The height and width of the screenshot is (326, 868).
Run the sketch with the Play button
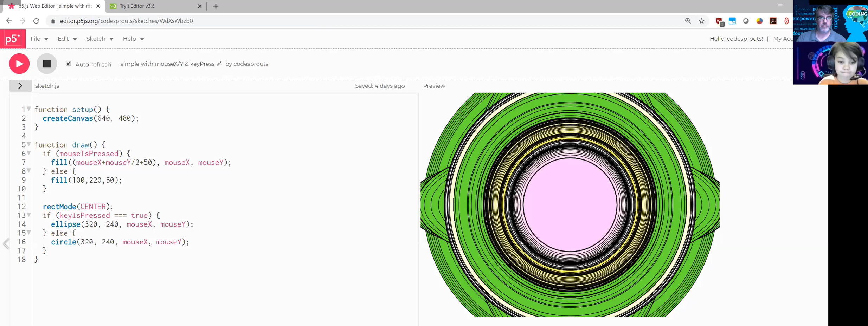pyautogui.click(x=19, y=64)
